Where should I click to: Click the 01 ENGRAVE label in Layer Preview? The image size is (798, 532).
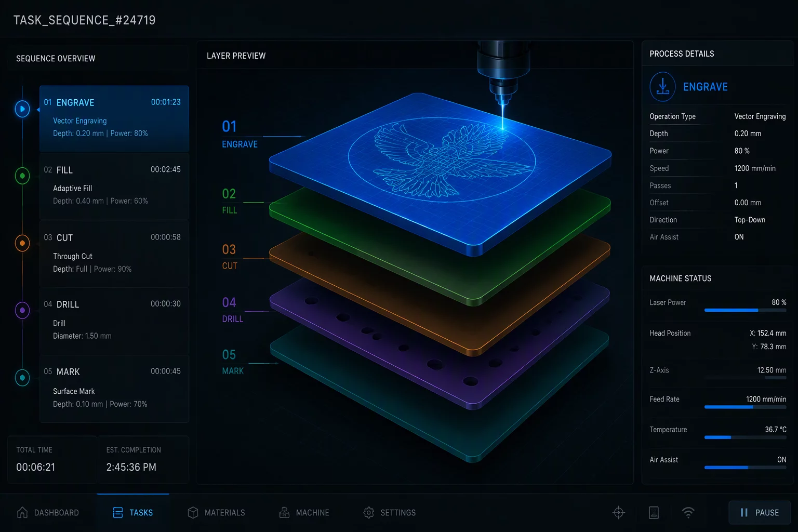(240, 134)
